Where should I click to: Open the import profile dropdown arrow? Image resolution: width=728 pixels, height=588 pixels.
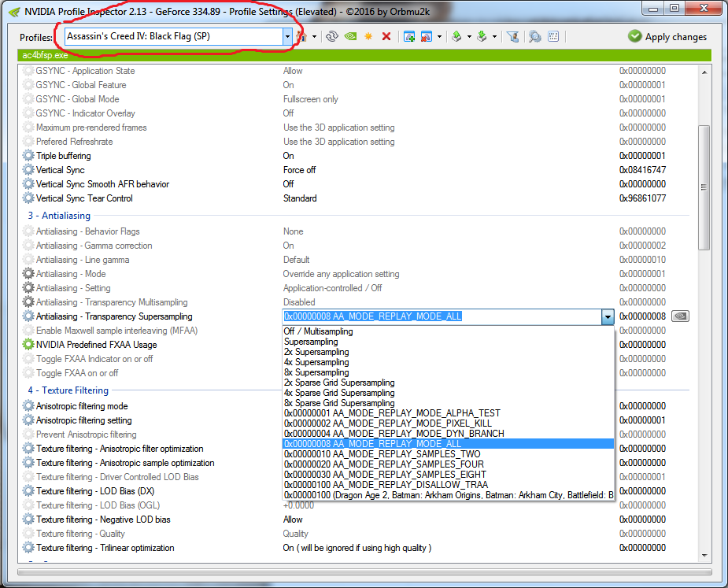click(x=494, y=37)
